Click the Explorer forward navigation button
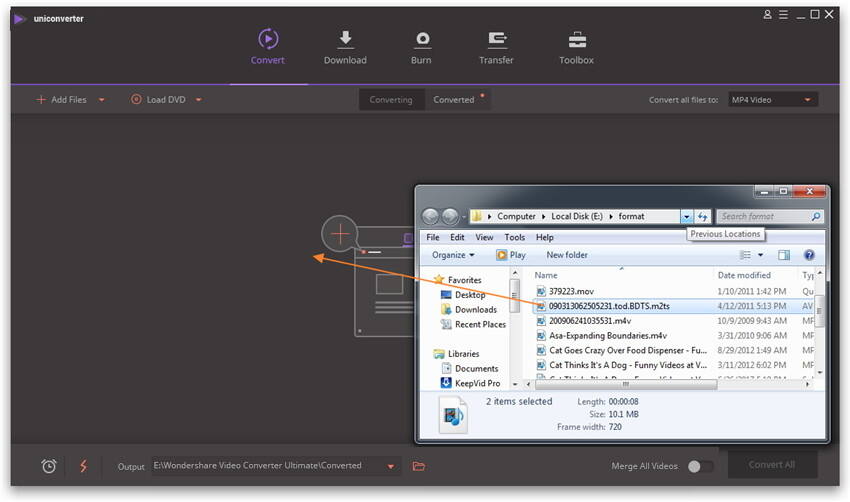The width and height of the screenshot is (850, 502). [x=450, y=216]
